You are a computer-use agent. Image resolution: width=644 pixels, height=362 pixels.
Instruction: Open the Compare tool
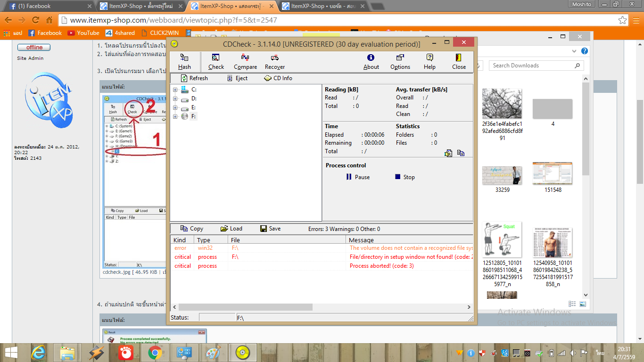coord(245,61)
